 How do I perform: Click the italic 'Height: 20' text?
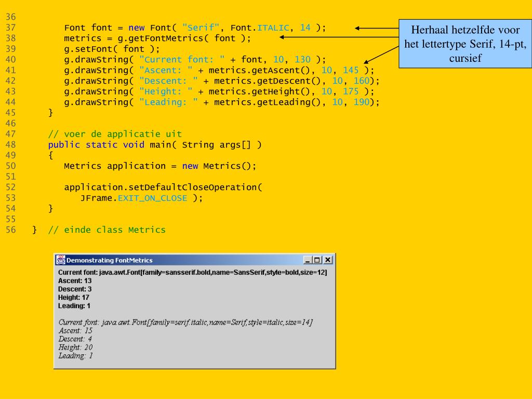75,348
